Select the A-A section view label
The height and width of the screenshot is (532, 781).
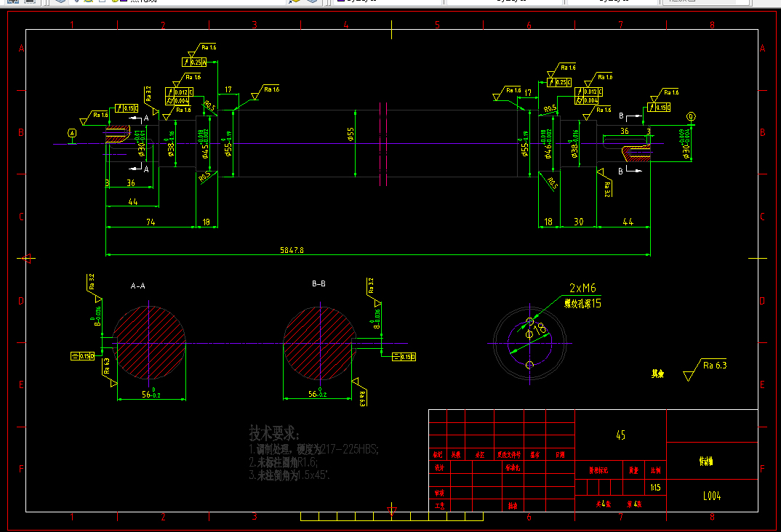click(138, 286)
